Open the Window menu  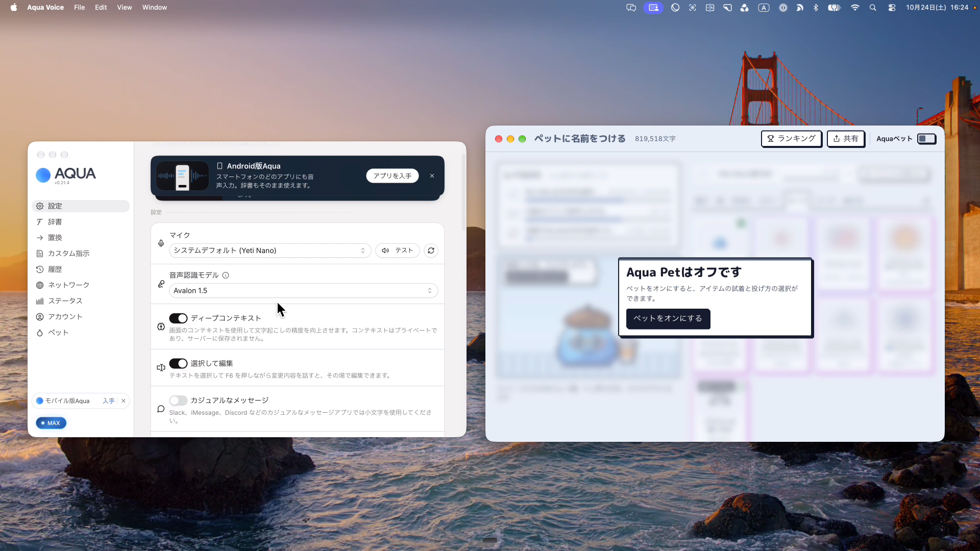tap(155, 8)
